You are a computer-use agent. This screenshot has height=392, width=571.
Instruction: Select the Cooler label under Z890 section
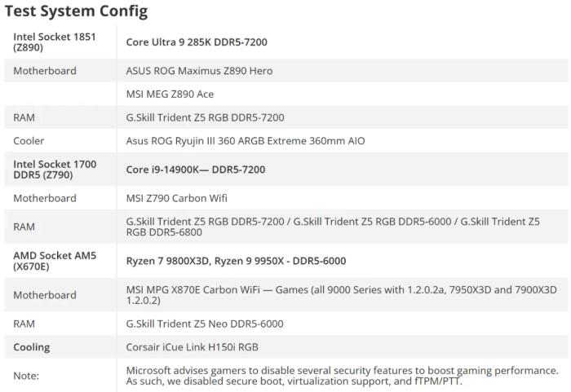click(29, 141)
